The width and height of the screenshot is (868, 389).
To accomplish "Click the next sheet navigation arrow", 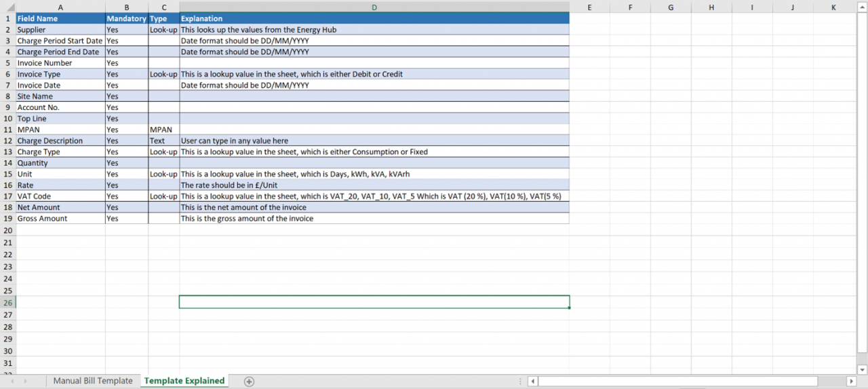I will point(26,382).
